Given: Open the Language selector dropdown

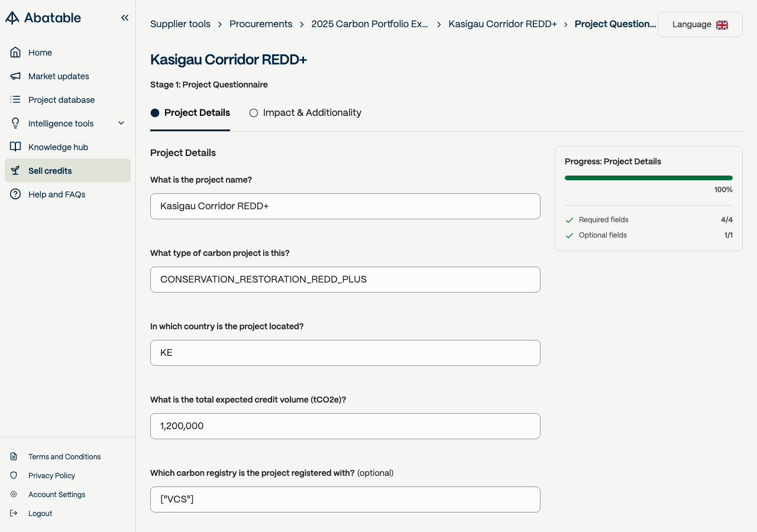Looking at the screenshot, I should pyautogui.click(x=700, y=25).
